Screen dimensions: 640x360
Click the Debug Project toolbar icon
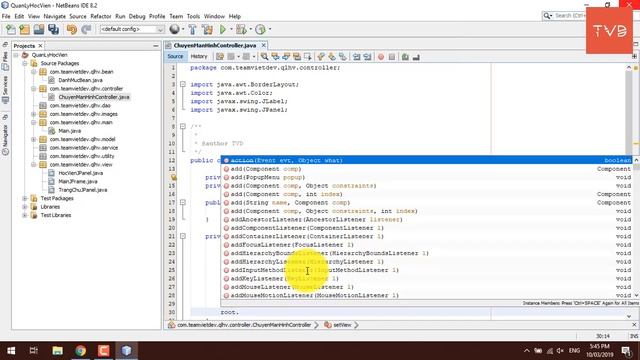pyautogui.click(x=241, y=29)
